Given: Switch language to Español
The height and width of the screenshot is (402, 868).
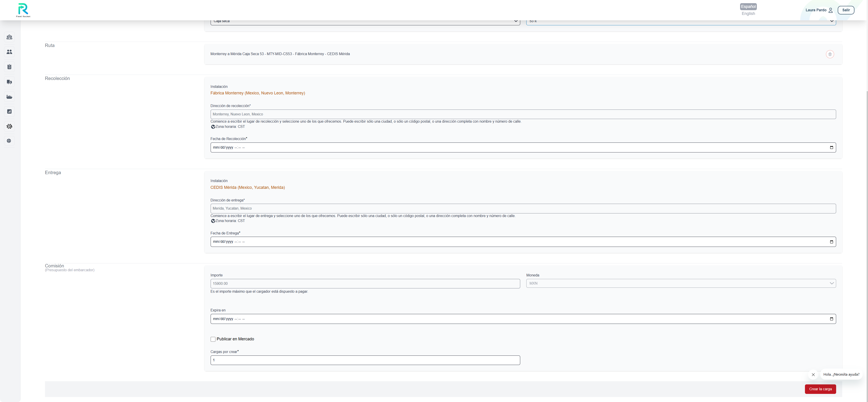Looking at the screenshot, I should (x=748, y=6).
